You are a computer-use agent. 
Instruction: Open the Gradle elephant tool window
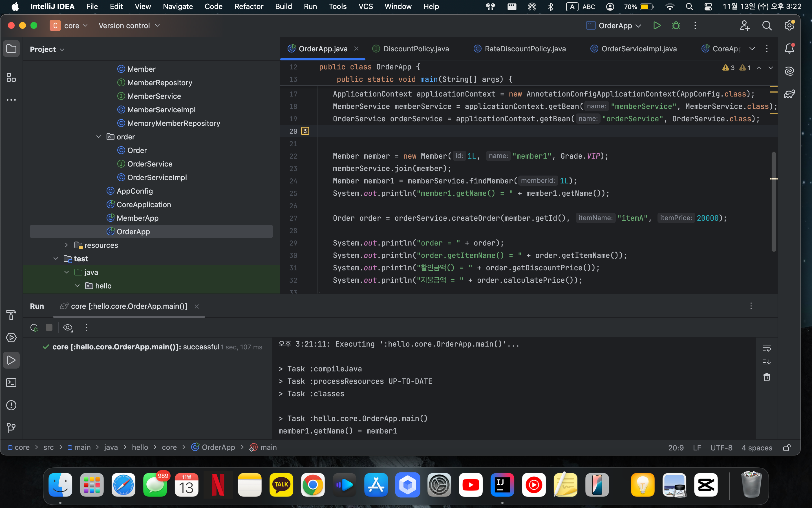point(789,94)
